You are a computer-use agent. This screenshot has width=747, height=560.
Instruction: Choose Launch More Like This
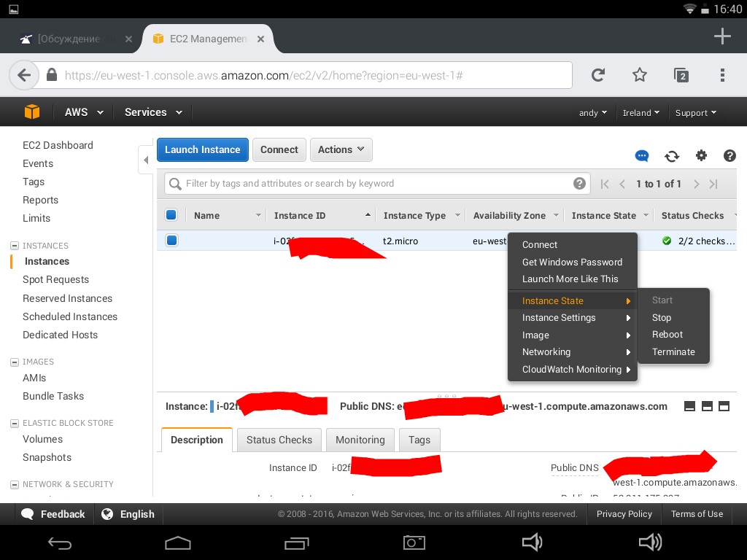point(572,279)
